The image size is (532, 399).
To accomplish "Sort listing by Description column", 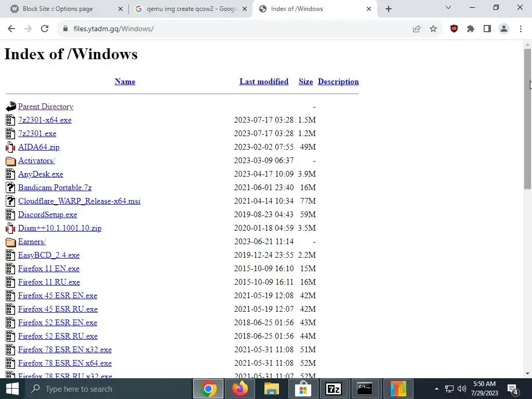I will pos(338,82).
